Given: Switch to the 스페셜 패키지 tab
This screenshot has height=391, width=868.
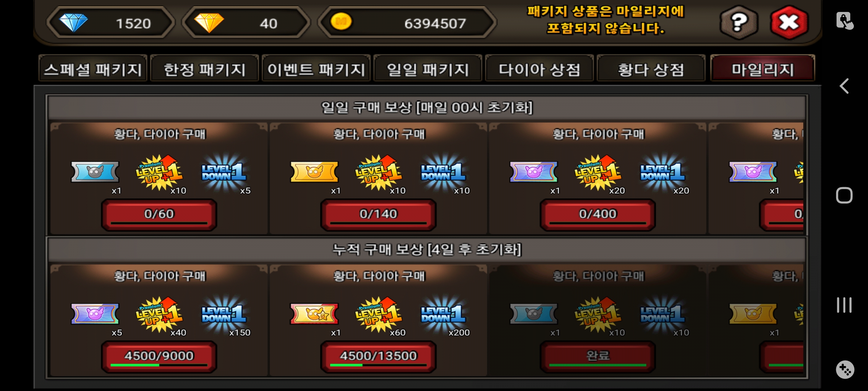Looking at the screenshot, I should (x=93, y=69).
